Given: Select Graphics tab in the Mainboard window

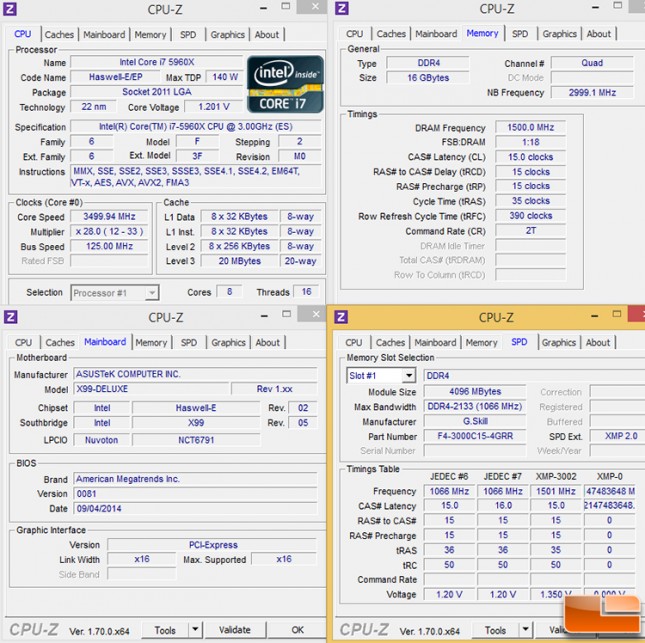Looking at the screenshot, I should tap(228, 342).
